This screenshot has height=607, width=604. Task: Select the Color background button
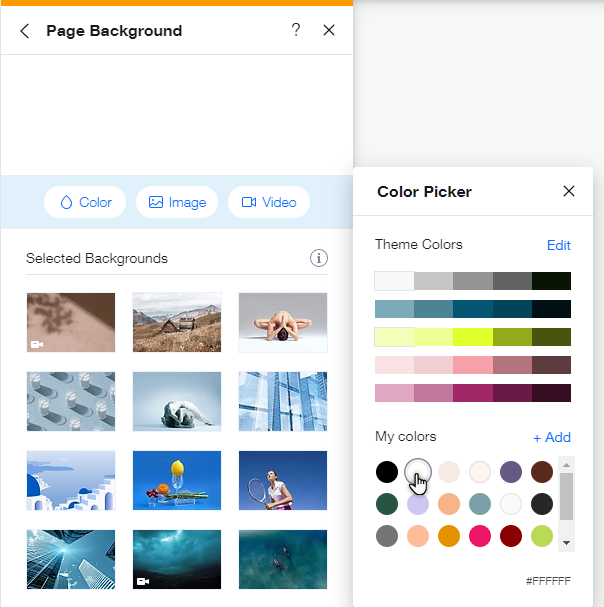pyautogui.click(x=85, y=202)
